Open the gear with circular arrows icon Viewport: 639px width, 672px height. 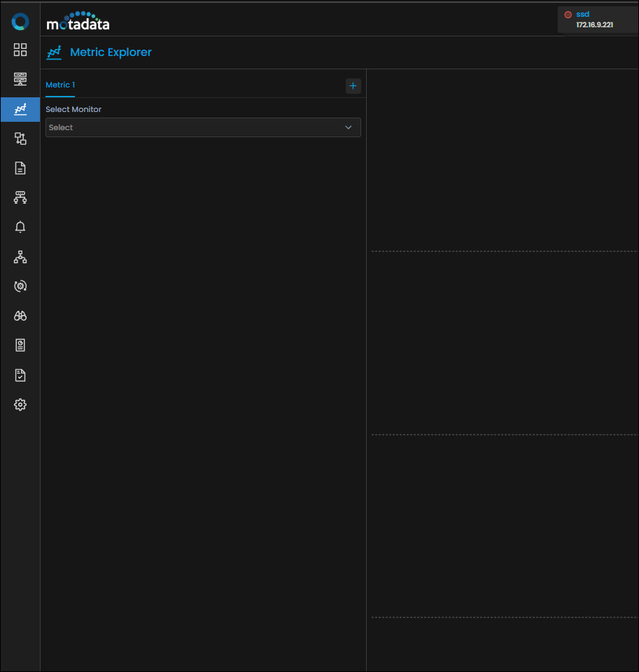pyautogui.click(x=20, y=286)
